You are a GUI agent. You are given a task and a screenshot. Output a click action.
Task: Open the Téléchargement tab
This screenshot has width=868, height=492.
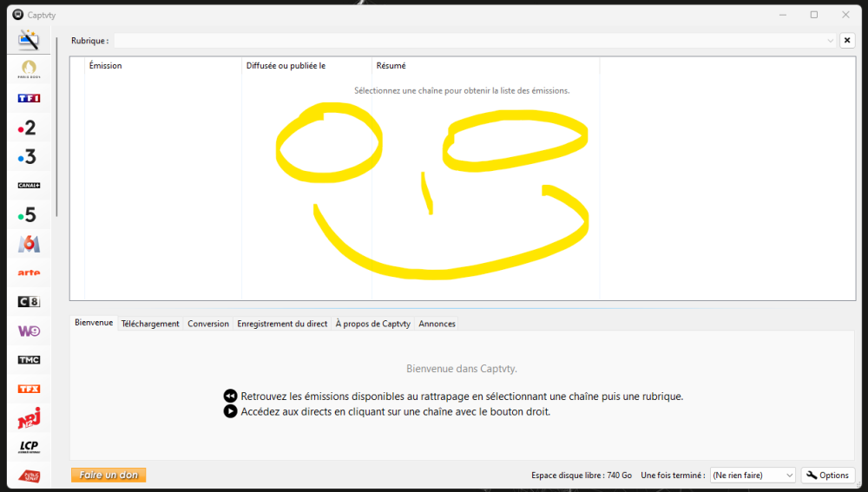pyautogui.click(x=150, y=324)
